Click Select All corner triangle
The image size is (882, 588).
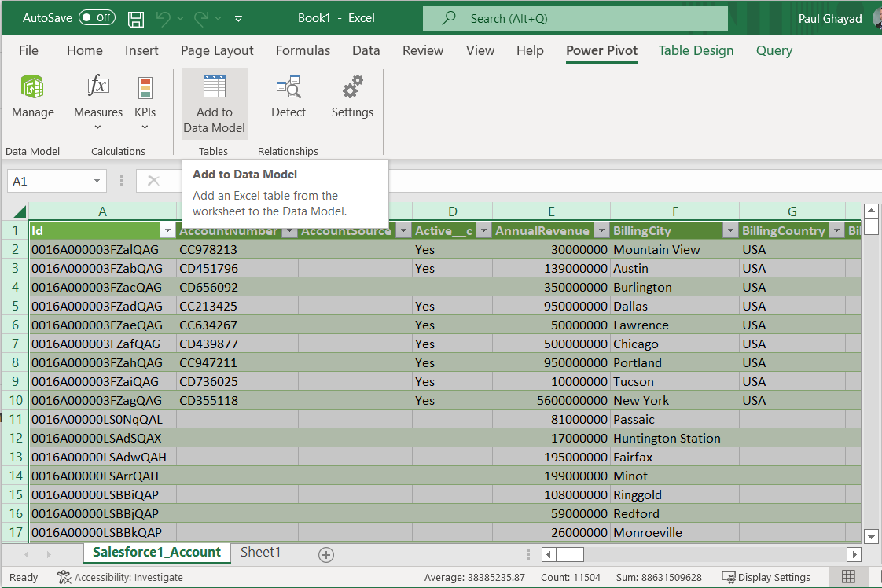click(x=20, y=211)
